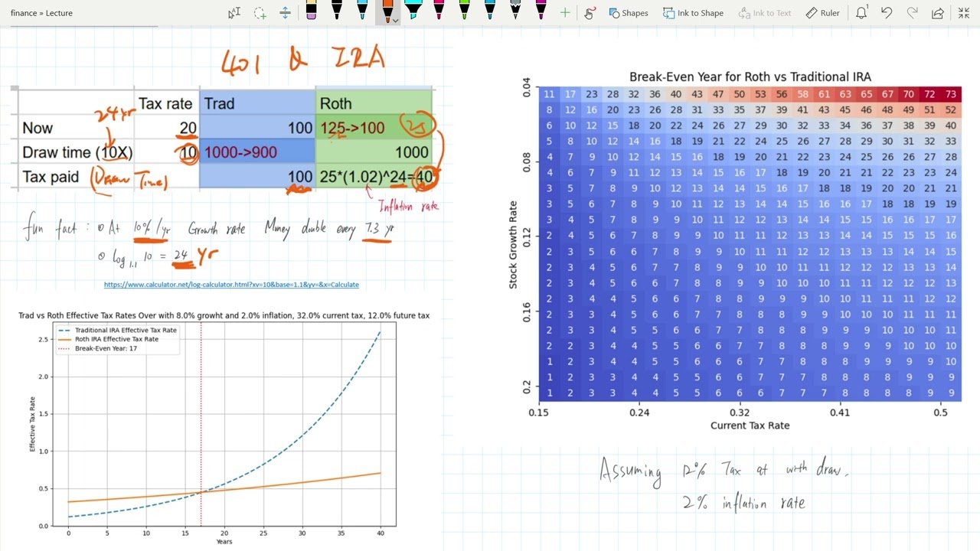Click 'Current Tax Rate' axis label

click(x=750, y=425)
